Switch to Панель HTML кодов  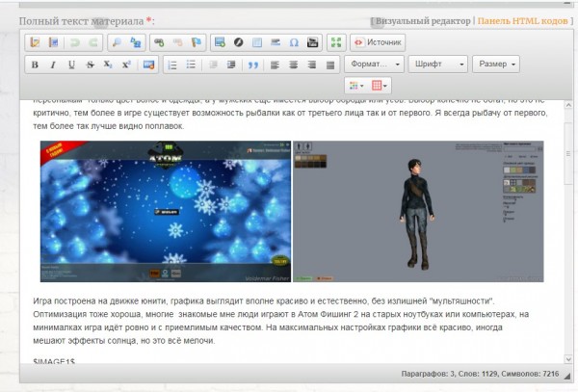tap(522, 21)
